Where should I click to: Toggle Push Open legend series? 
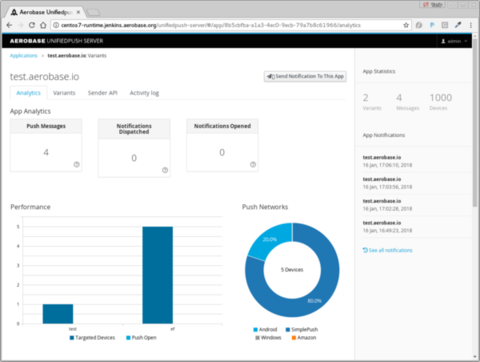click(141, 338)
